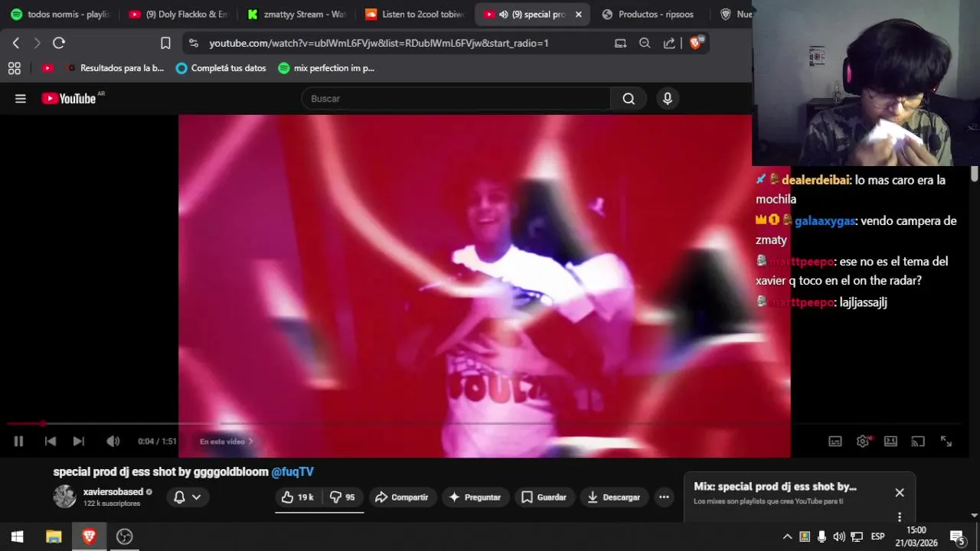Open site settings icon in address bar
980x551 pixels.
pos(193,44)
